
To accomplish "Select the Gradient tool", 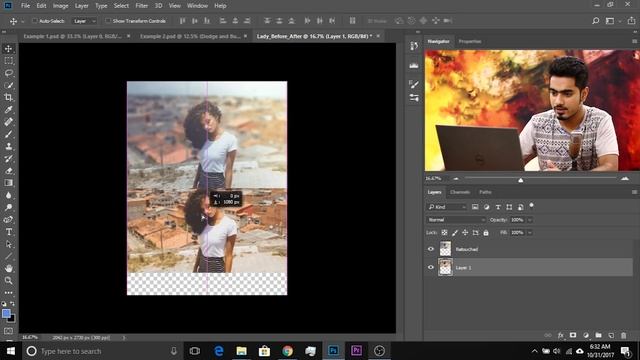I will point(9,183).
